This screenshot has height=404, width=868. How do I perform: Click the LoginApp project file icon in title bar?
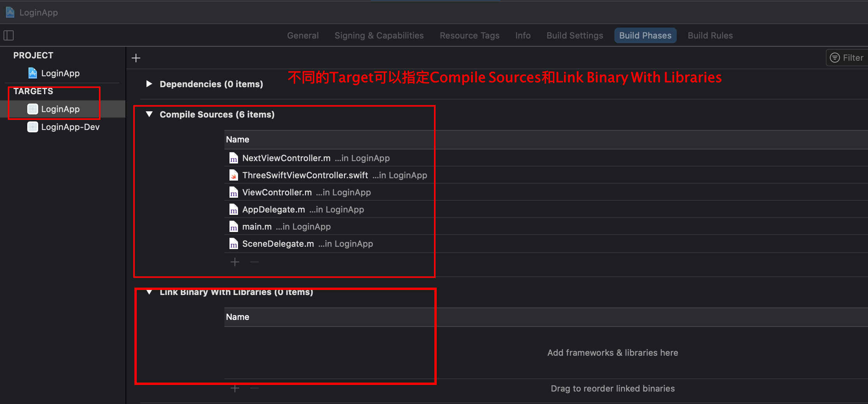10,12
